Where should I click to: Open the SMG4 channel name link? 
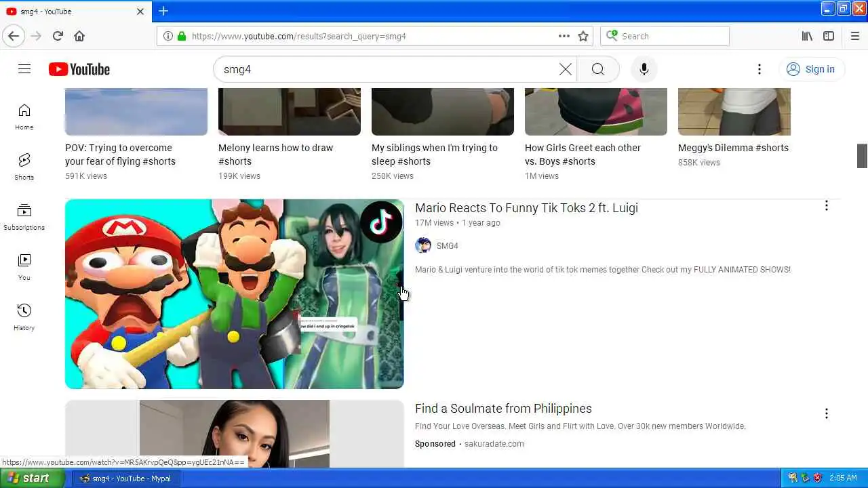pos(448,246)
